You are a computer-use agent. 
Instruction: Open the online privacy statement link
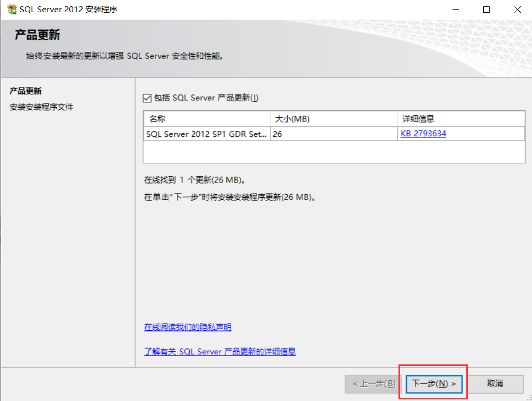tap(188, 327)
